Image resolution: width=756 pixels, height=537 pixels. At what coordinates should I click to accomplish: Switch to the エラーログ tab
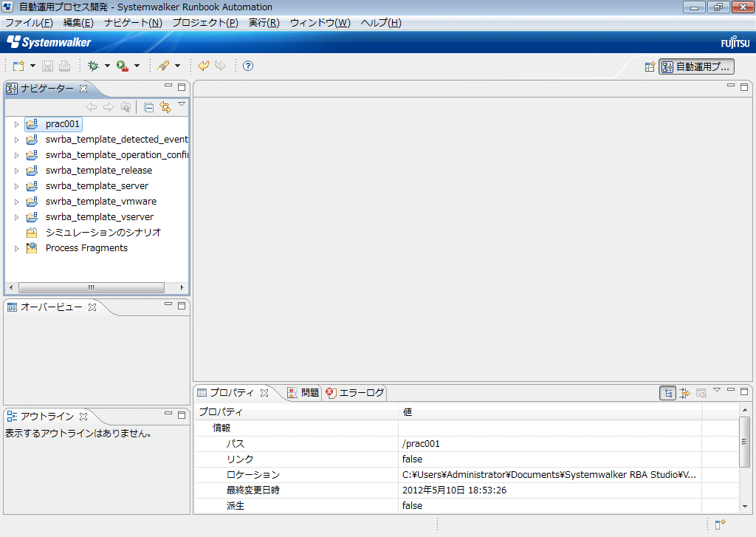355,393
